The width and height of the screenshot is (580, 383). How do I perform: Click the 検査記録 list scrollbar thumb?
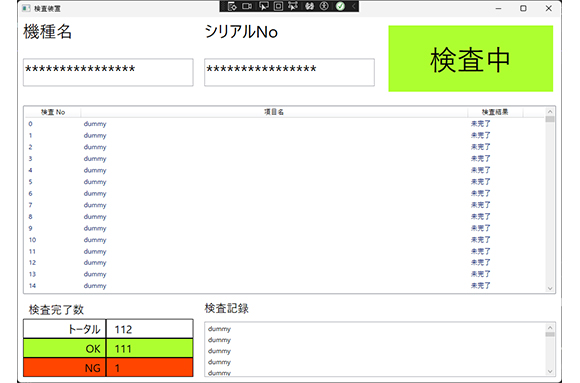click(x=550, y=335)
